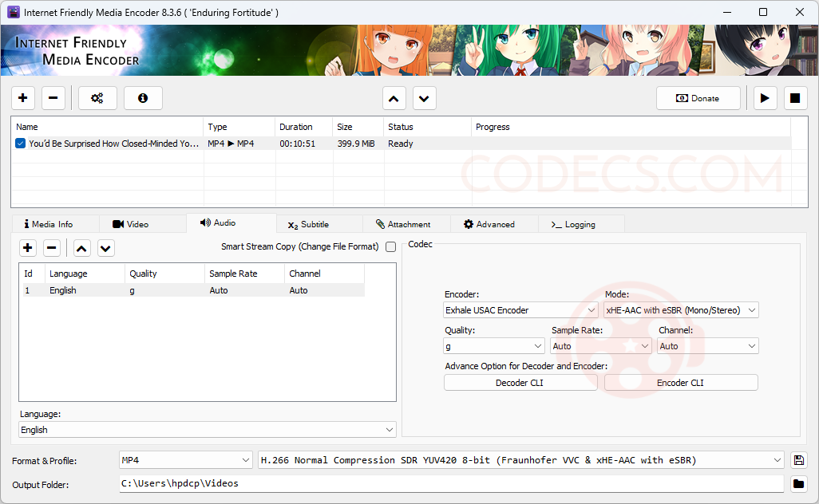Viewport: 819px width, 504px height.
Task: Add a new audio stream
Action: [28, 248]
